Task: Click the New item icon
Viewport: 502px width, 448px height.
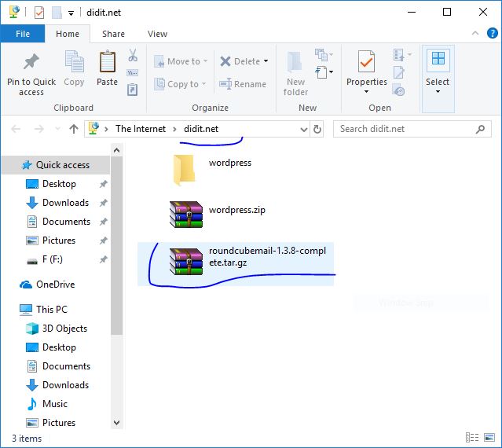Action: click(321, 55)
